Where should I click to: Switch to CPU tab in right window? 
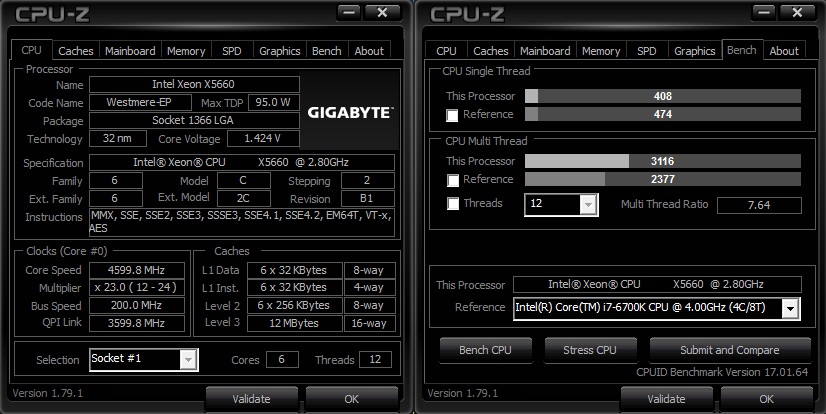tap(446, 51)
